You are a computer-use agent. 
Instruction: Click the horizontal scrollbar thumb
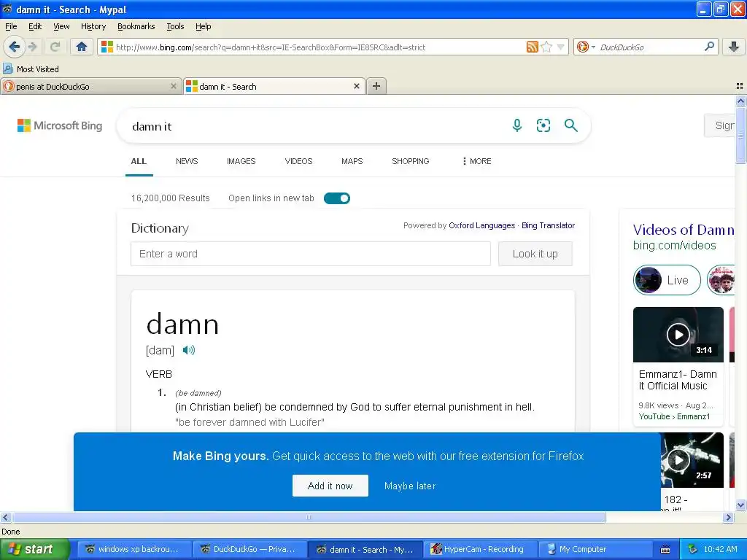pos(309,517)
